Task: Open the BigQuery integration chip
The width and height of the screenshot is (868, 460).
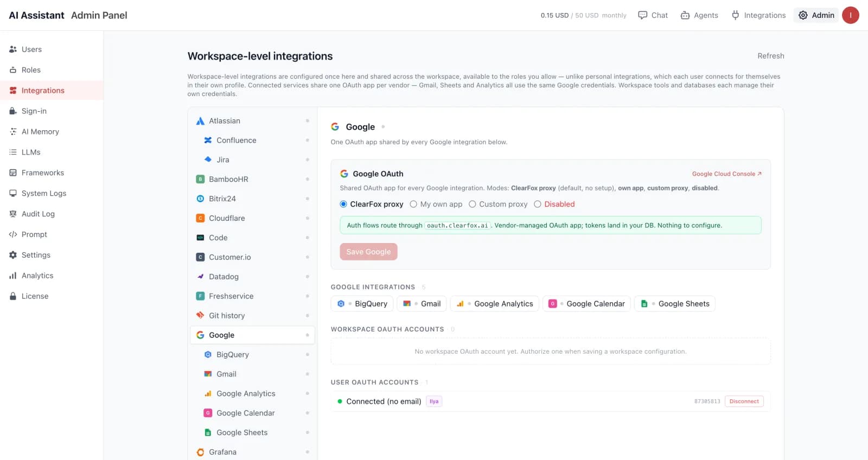Action: (x=362, y=304)
